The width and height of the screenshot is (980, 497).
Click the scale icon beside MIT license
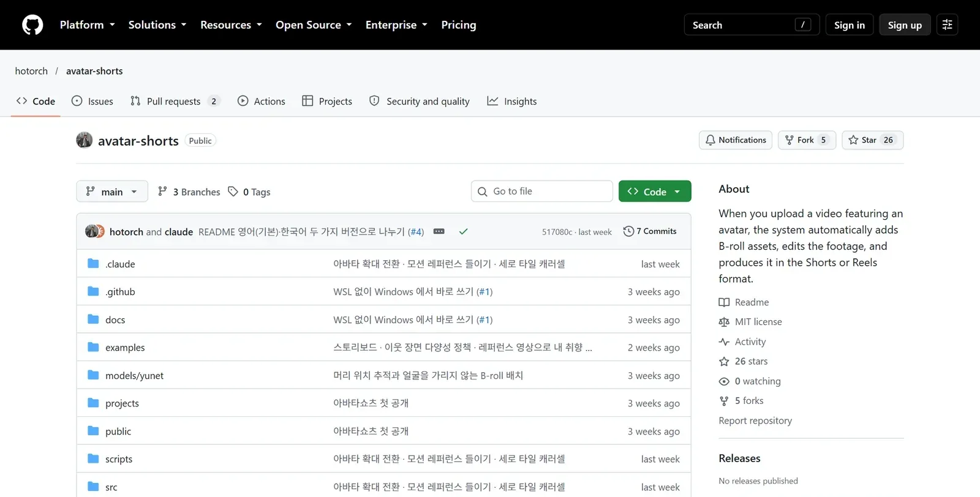[x=724, y=322]
